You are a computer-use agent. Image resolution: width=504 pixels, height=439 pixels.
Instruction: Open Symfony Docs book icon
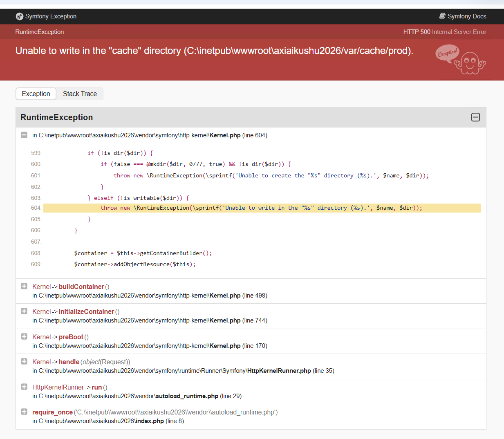[x=442, y=16]
